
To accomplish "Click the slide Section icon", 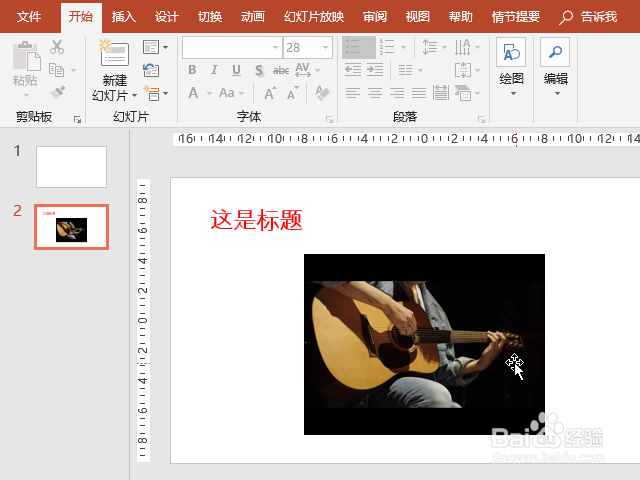I will [152, 93].
